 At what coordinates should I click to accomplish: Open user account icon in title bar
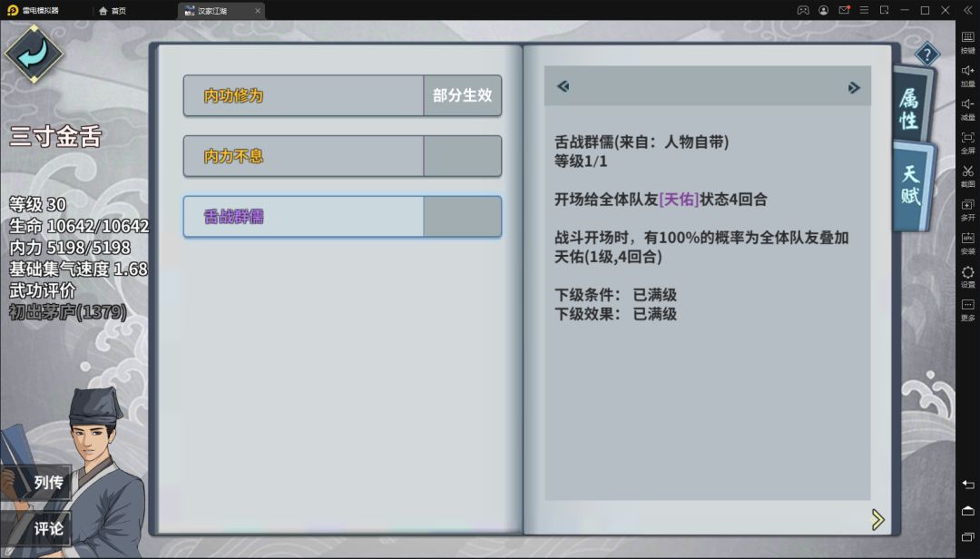click(x=824, y=10)
